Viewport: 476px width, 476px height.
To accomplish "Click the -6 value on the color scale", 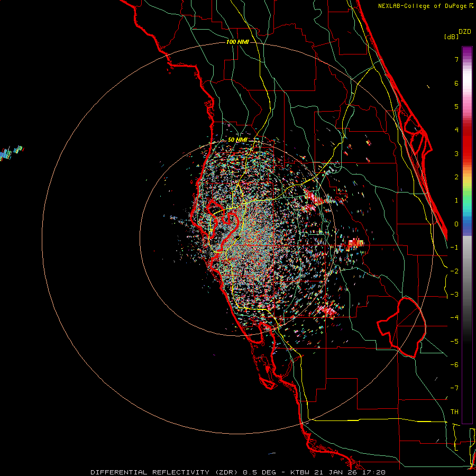I will (454, 365).
